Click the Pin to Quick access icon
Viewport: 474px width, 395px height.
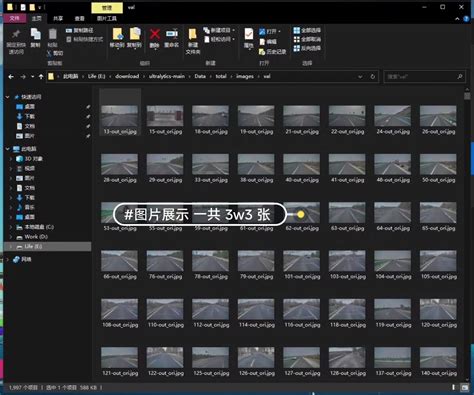[16, 34]
